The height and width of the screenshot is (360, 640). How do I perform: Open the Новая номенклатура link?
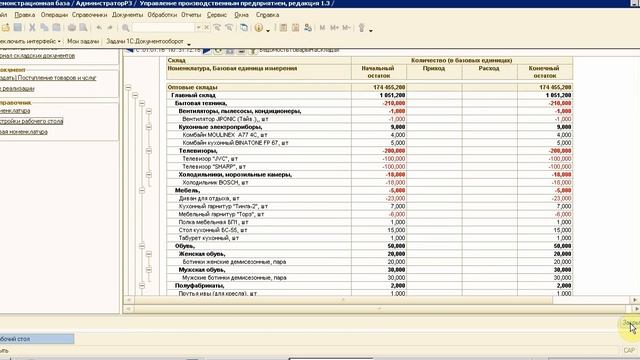24,132
